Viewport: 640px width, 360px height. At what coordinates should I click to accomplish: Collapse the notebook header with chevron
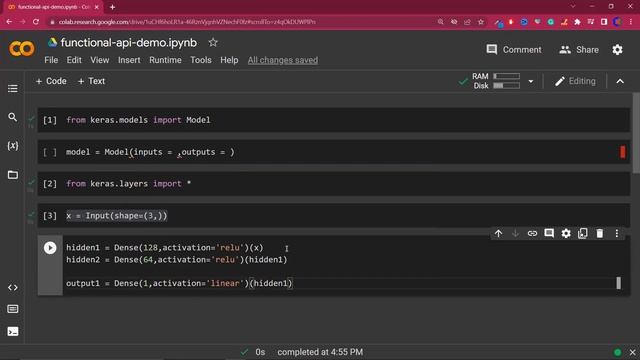click(x=620, y=81)
